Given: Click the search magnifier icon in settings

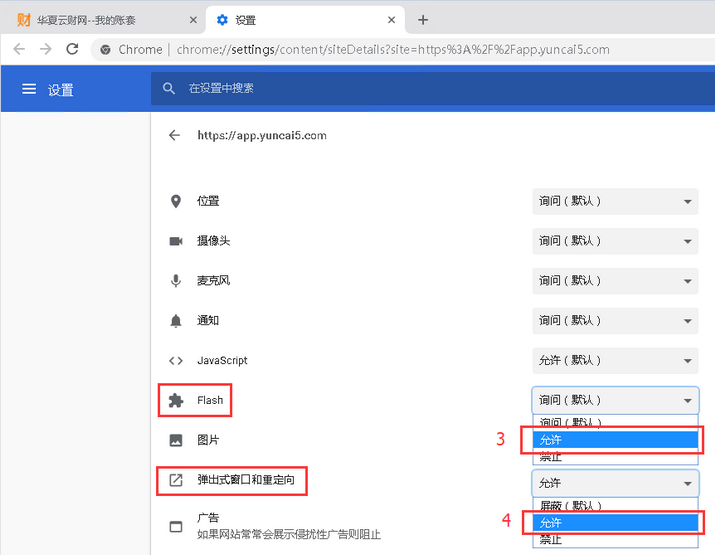Looking at the screenshot, I should [x=170, y=89].
